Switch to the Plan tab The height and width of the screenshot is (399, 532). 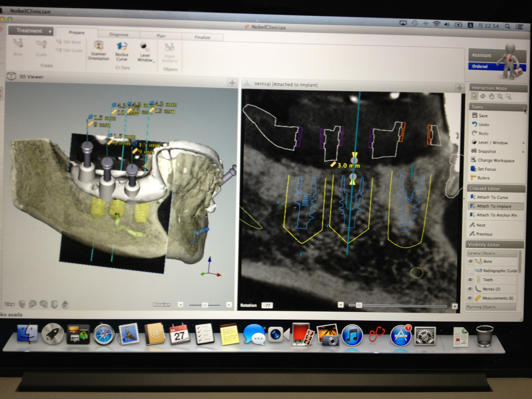(161, 36)
